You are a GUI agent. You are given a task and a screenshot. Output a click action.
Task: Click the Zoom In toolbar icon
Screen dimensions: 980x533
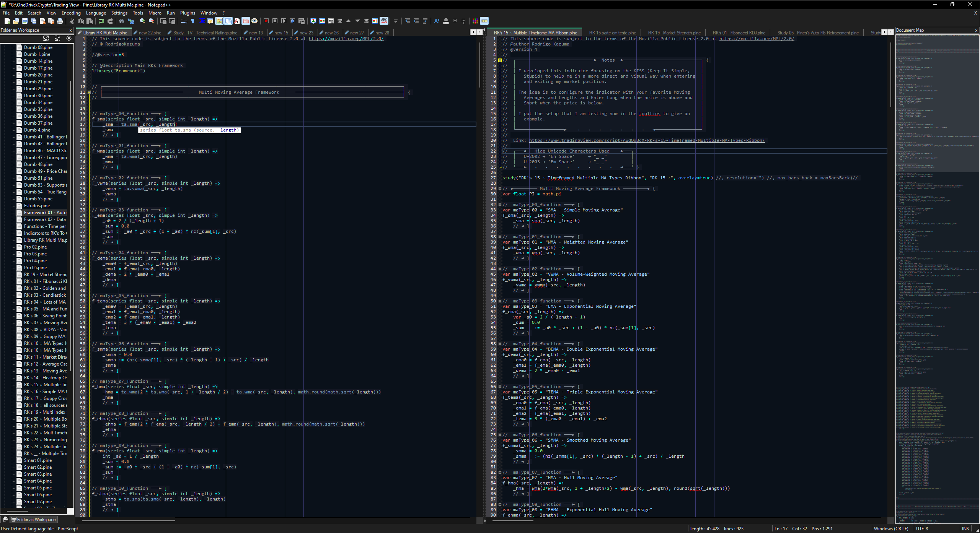[x=142, y=21]
